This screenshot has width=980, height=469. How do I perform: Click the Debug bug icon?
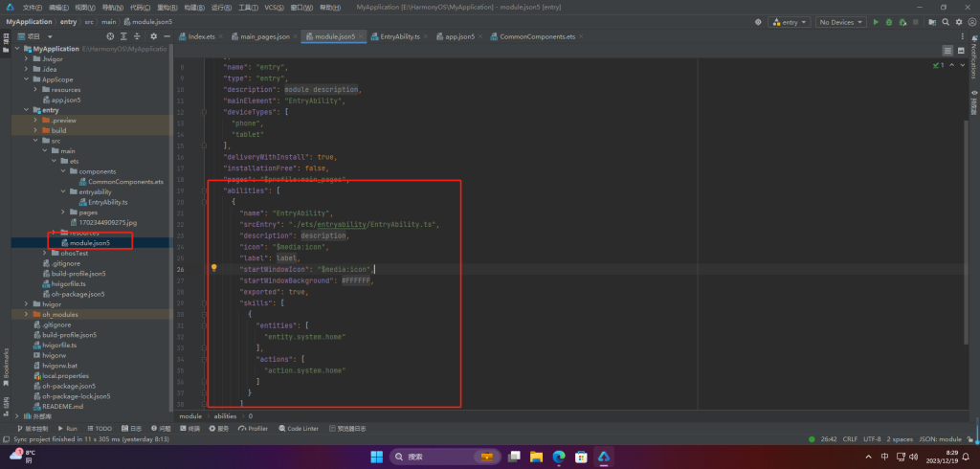(889, 21)
